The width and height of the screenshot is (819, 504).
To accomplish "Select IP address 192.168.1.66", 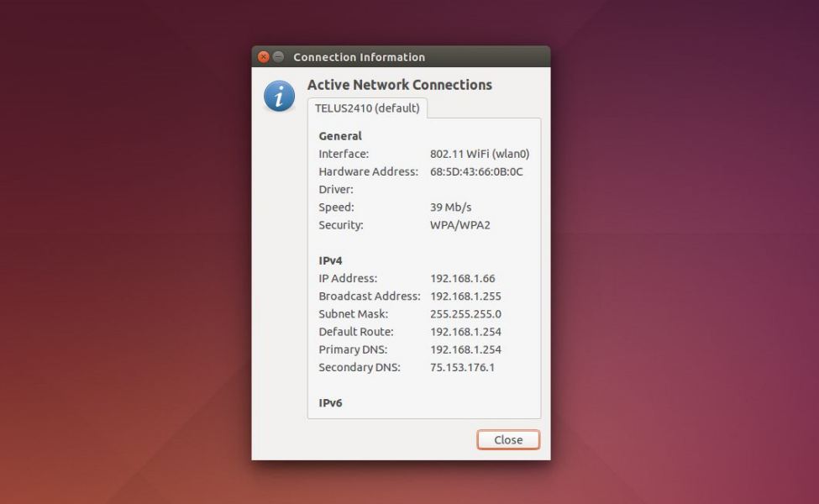I will pyautogui.click(x=463, y=278).
